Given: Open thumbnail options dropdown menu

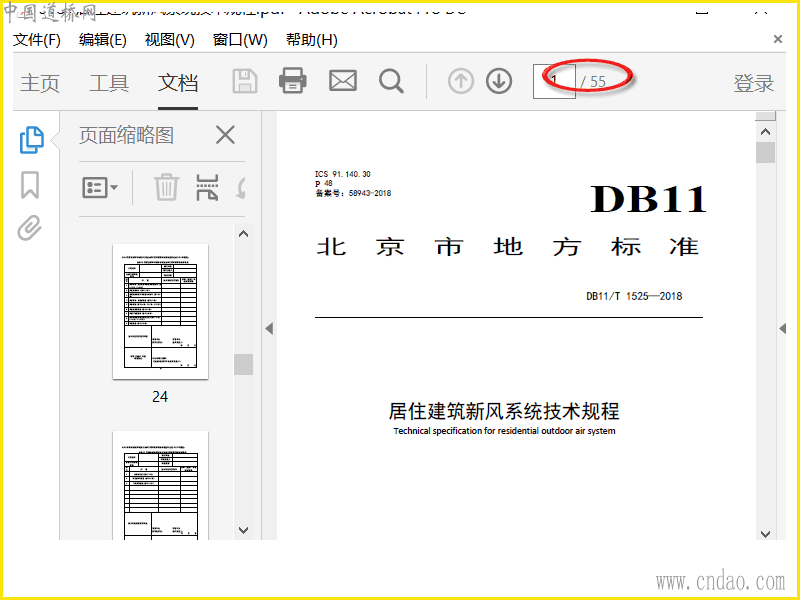Looking at the screenshot, I should 100,188.
